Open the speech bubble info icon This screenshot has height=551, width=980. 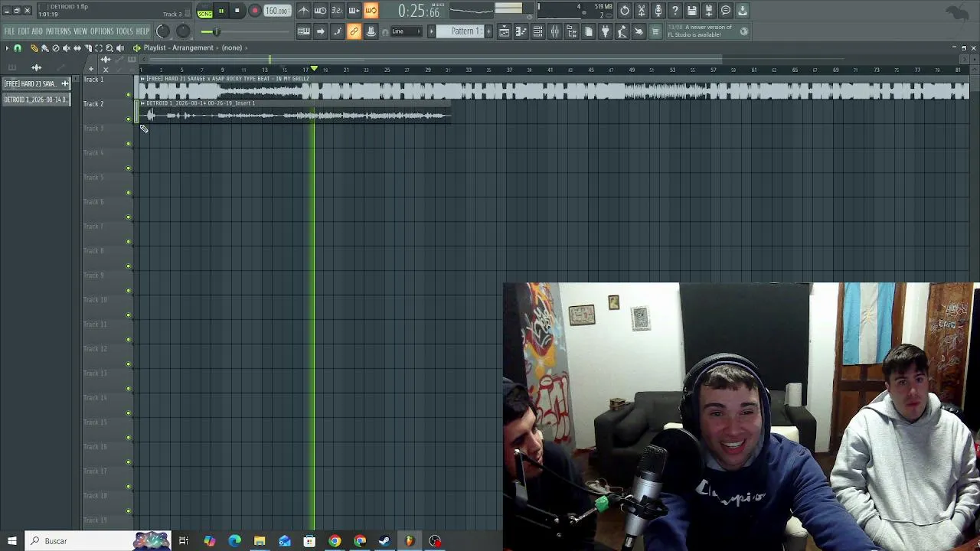(726, 11)
